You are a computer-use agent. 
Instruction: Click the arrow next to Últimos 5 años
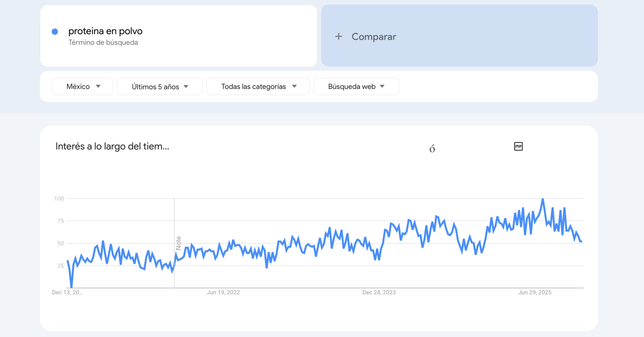pyautogui.click(x=186, y=87)
